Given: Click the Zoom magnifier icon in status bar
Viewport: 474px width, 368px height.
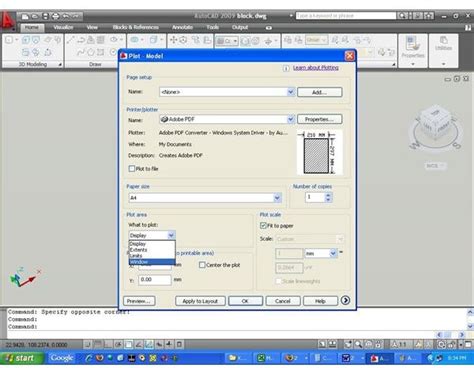Looking at the screenshot, I should (x=358, y=344).
